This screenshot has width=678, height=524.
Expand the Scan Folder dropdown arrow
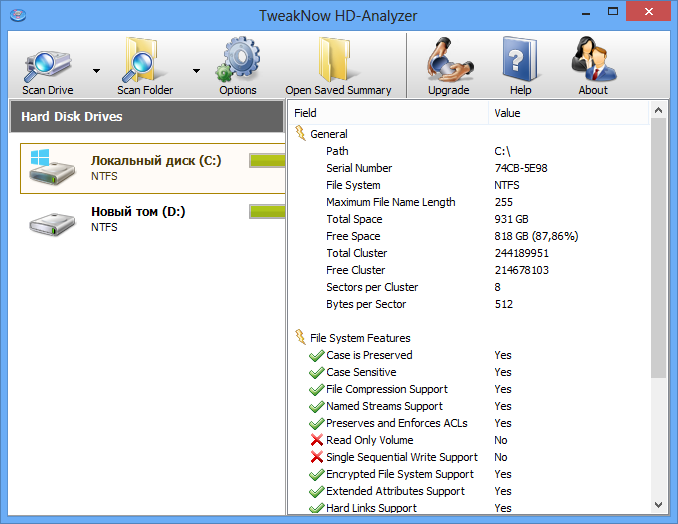[196, 70]
